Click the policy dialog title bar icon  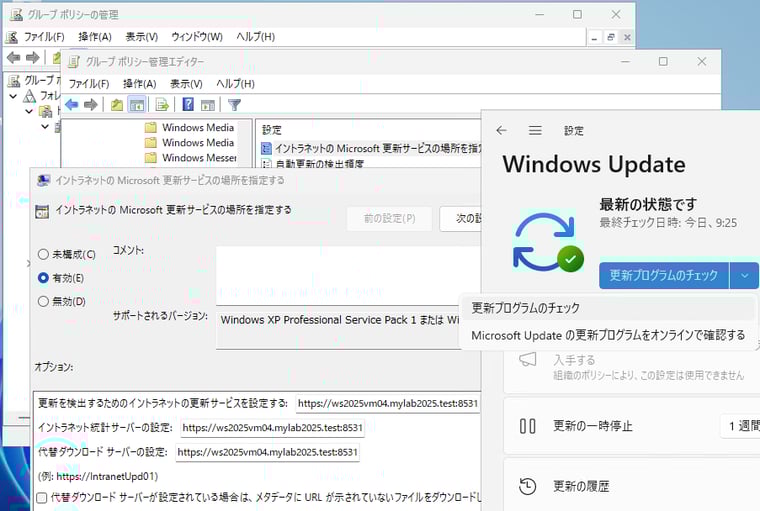(43, 180)
